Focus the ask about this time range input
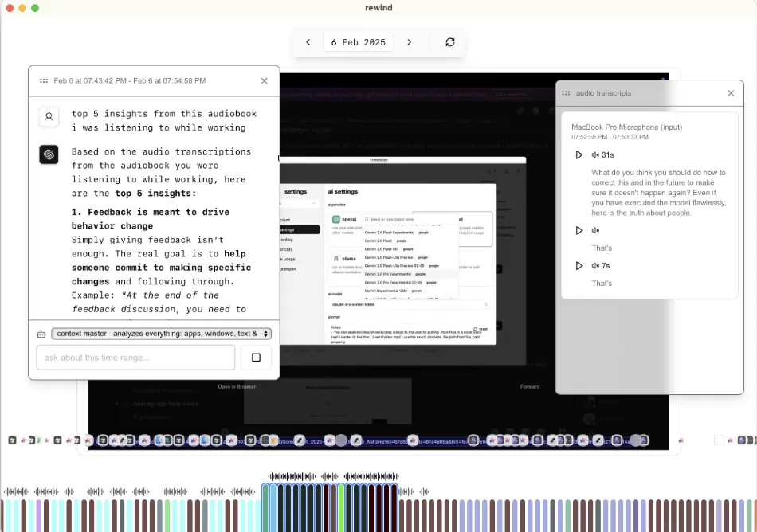This screenshot has height=532, width=757. coord(135,358)
